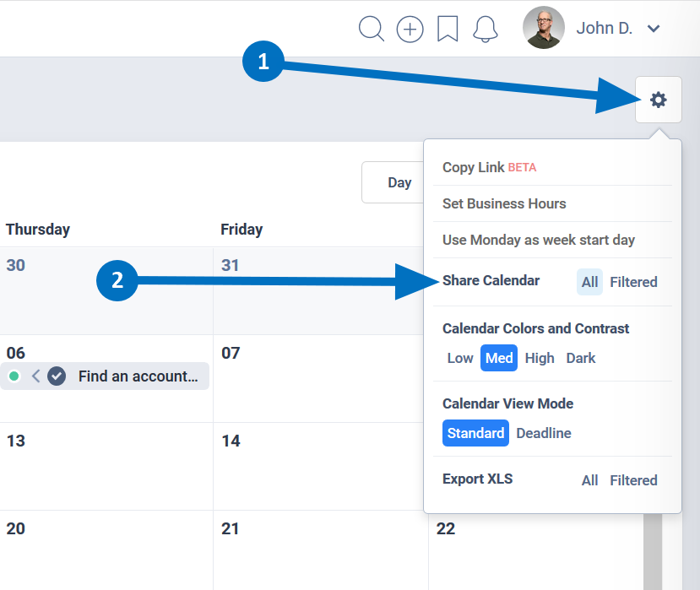Click the checkmark icon on the task
The height and width of the screenshot is (590, 700).
[x=57, y=376]
